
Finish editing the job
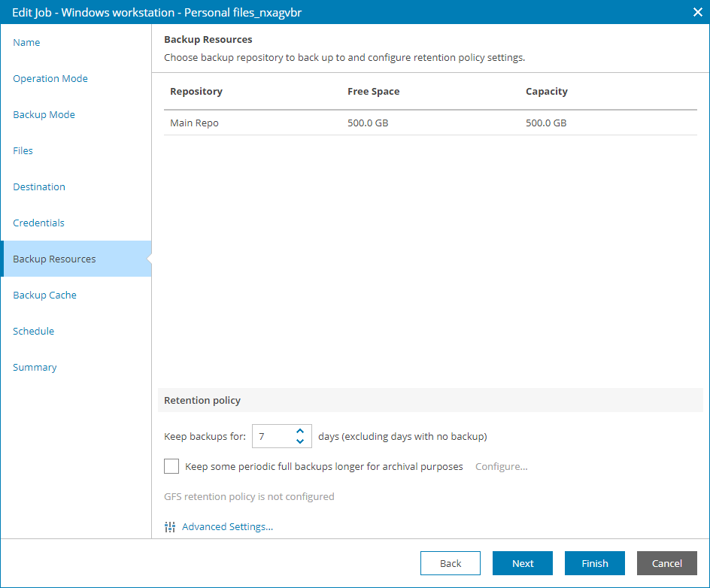pos(594,562)
